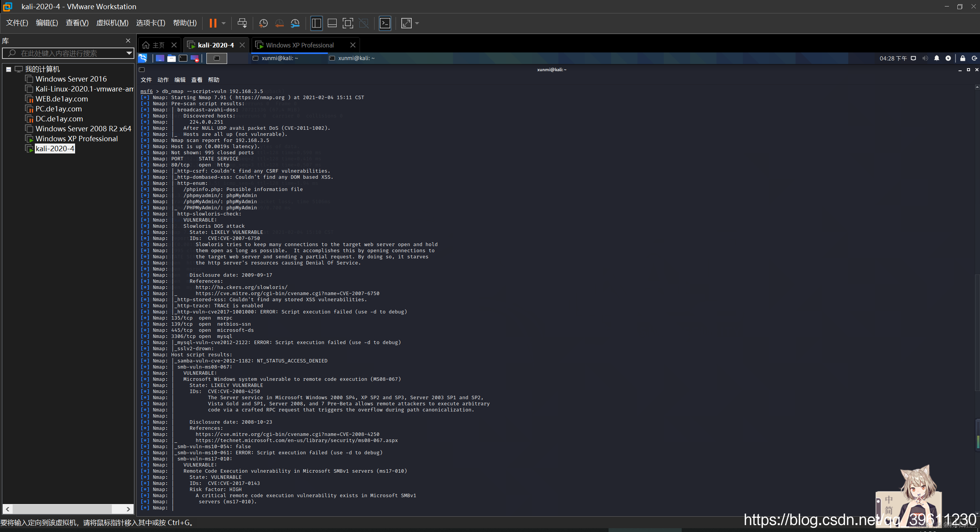980x532 pixels.
Task: Toggle the thumbnail bar view button
Action: 332,23
